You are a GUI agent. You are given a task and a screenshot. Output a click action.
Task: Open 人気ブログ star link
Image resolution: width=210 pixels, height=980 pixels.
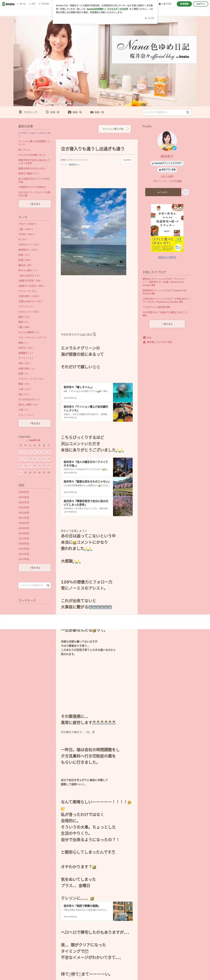(165, 4)
